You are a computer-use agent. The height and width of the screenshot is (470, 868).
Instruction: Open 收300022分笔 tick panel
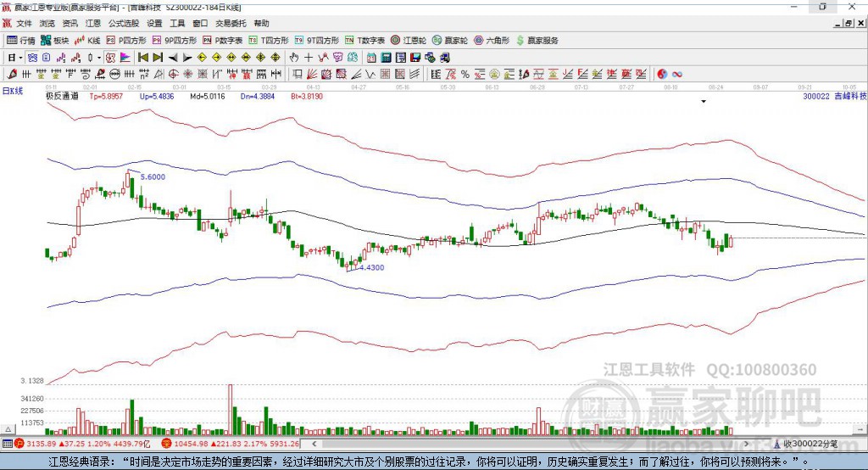pos(806,444)
